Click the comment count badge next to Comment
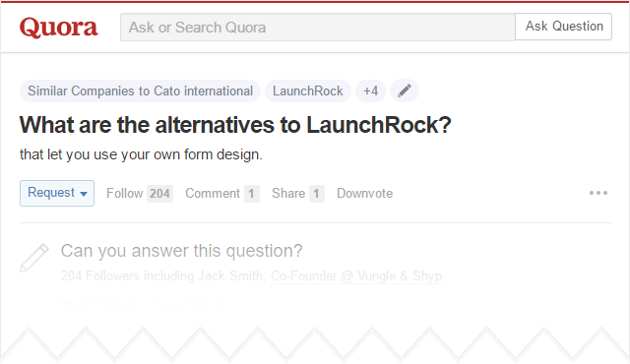This screenshot has height=364, width=630. (x=252, y=194)
